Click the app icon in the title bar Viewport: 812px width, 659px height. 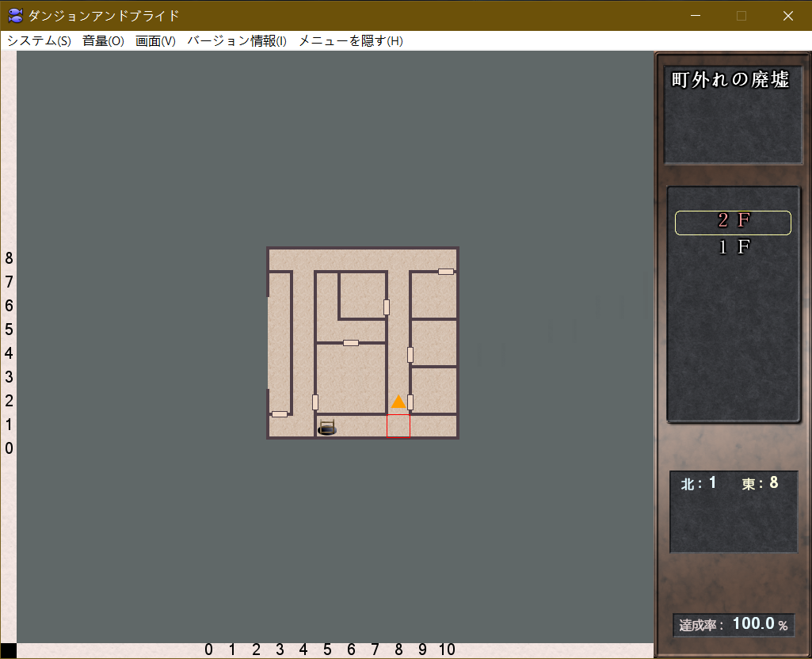15,16
